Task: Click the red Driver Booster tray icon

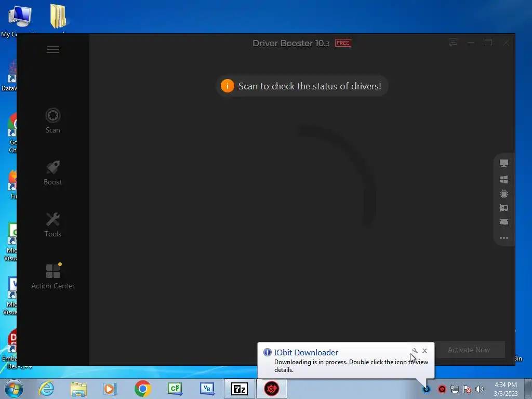Action: [442, 389]
